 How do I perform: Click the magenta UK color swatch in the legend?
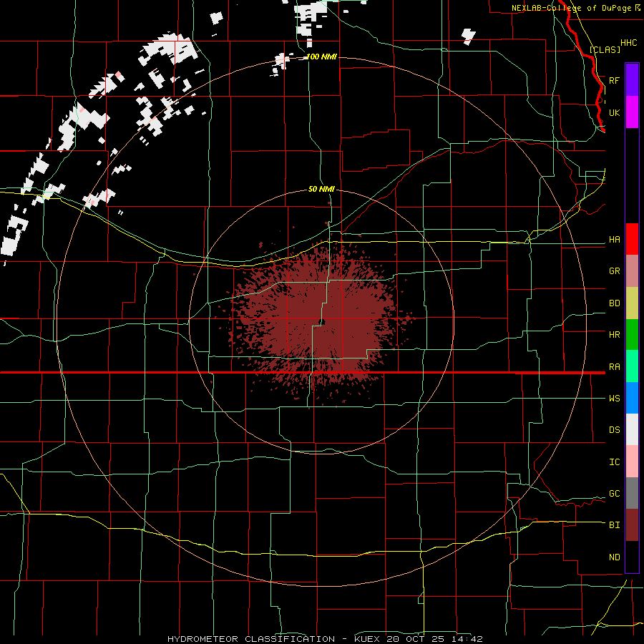point(632,112)
